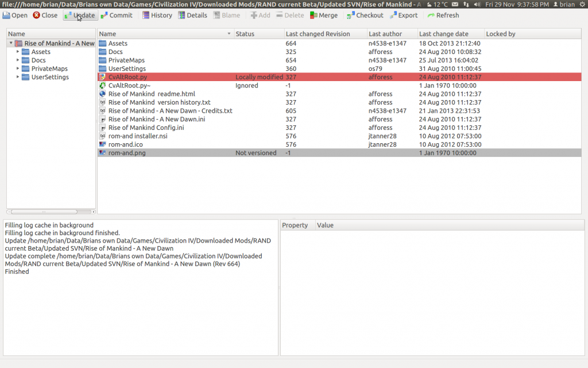588x368 pixels.
Task: Select Rise of Mankind root tree item
Action: [x=59, y=43]
